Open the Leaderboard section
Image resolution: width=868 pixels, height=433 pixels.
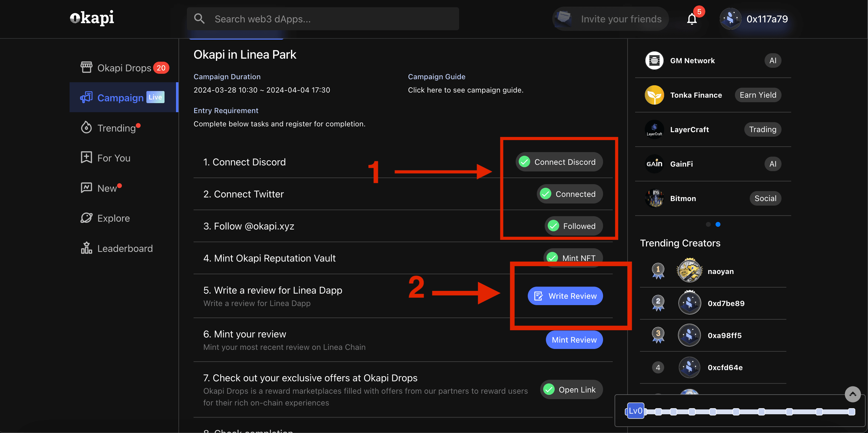click(x=123, y=248)
